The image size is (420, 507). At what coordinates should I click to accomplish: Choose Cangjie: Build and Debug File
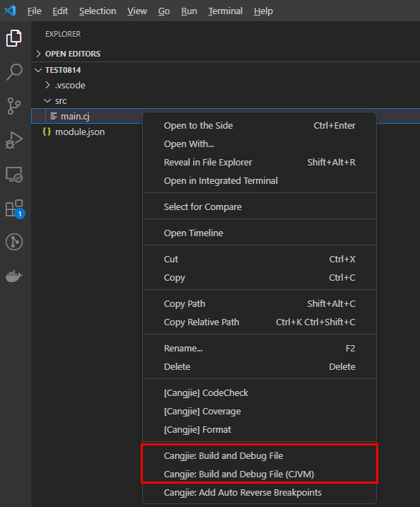259,456
